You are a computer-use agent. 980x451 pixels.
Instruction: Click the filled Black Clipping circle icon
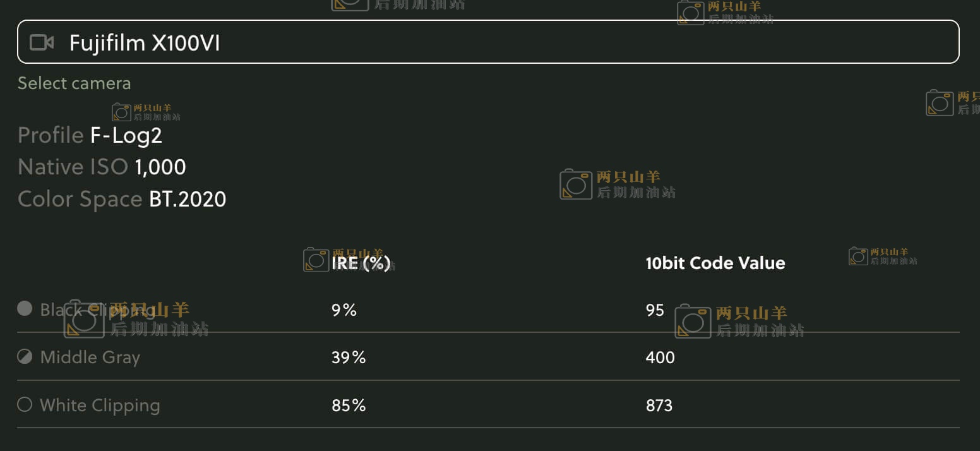pos(25,308)
